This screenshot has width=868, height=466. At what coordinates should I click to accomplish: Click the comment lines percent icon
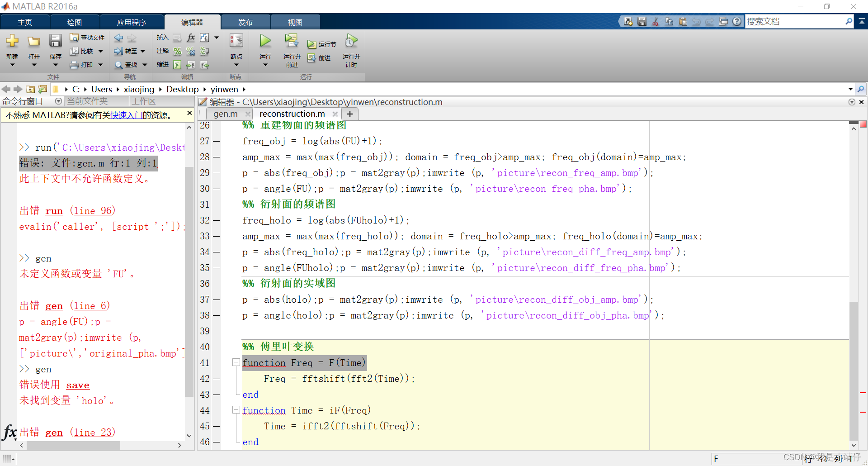[x=177, y=51]
